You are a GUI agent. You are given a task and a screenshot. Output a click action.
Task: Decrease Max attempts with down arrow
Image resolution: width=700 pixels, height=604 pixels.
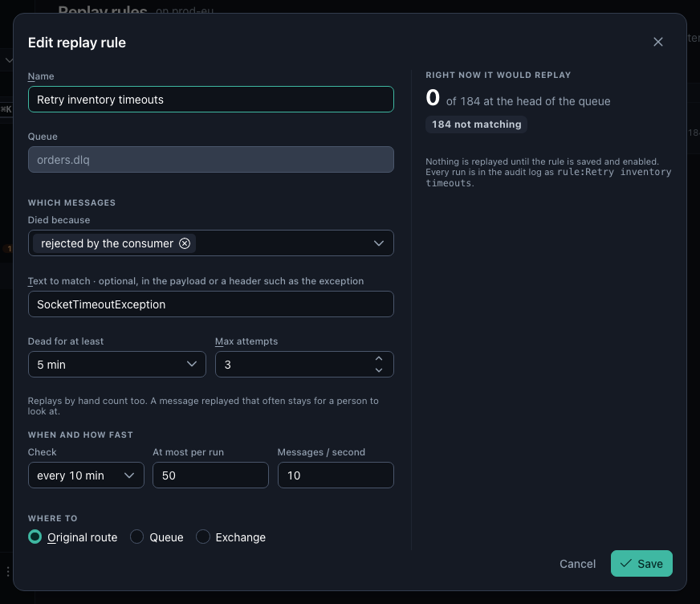pos(379,370)
